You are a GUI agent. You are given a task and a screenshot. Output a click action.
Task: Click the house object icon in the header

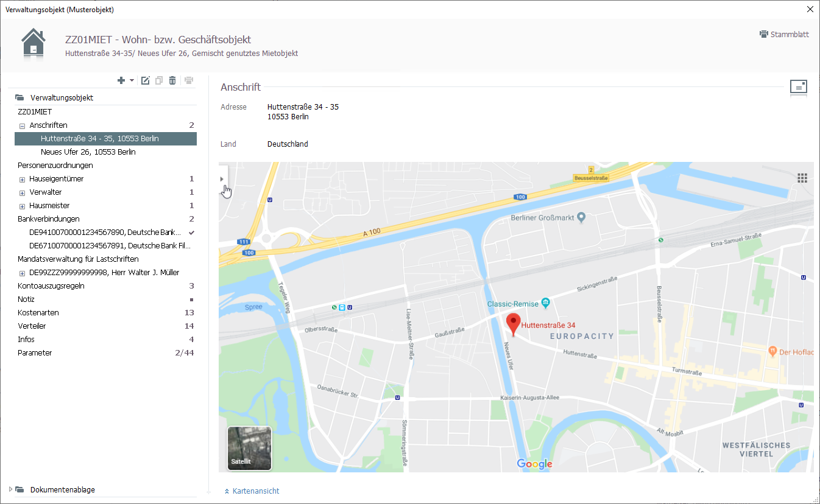click(x=34, y=43)
